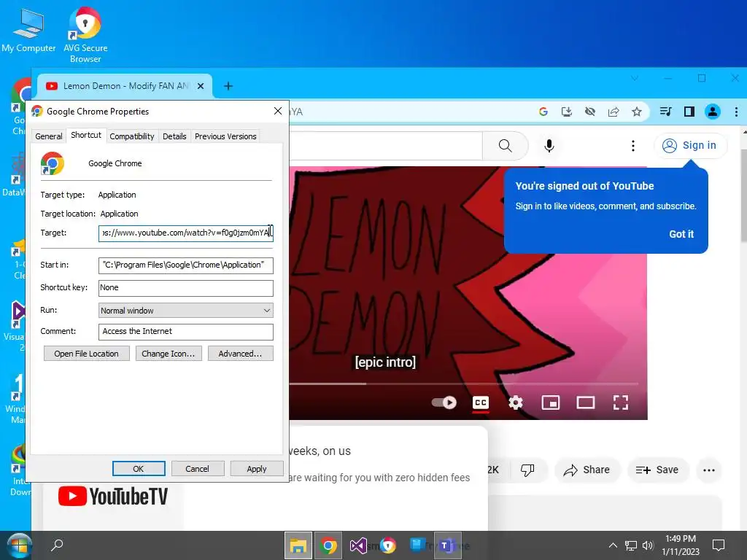Switch to the General tab in Properties
Screen dimensions: 747x560
pos(49,136)
